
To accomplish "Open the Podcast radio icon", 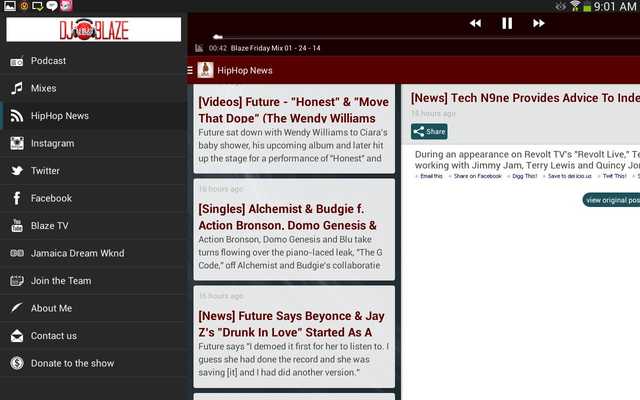I will [17, 61].
